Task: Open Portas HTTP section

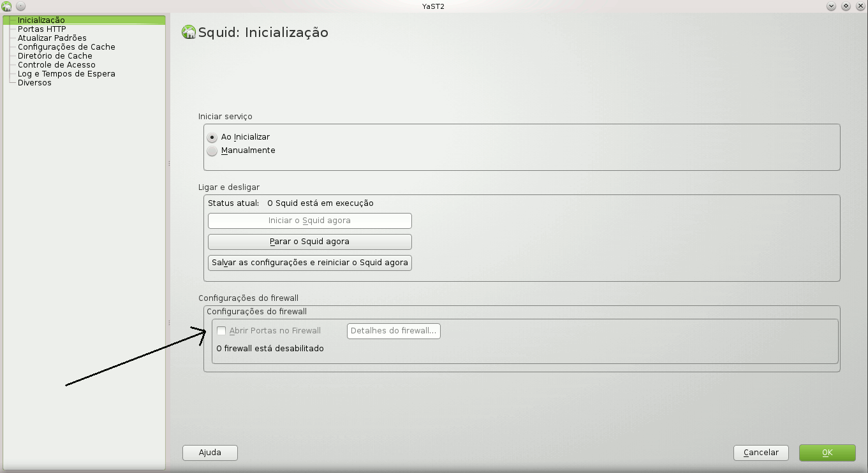Action: 41,29
